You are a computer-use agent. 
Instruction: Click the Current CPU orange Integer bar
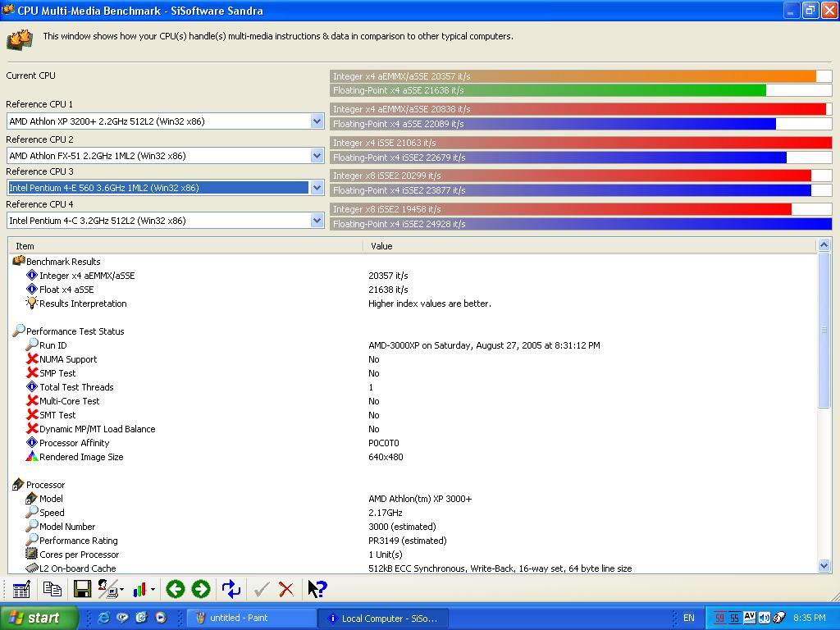[573, 76]
